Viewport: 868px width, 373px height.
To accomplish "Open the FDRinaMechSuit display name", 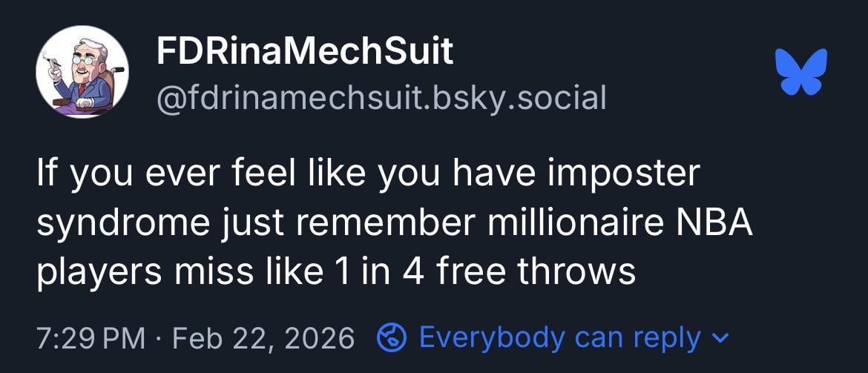I will pyautogui.click(x=304, y=52).
